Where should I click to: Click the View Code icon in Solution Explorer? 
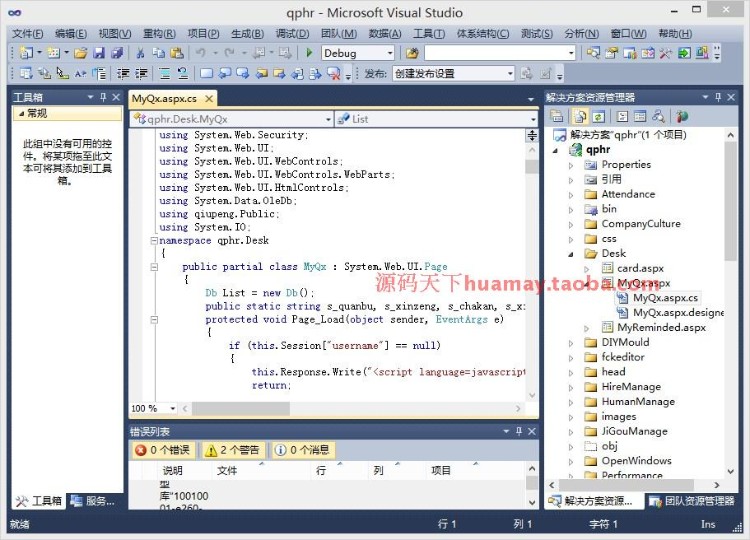622,116
